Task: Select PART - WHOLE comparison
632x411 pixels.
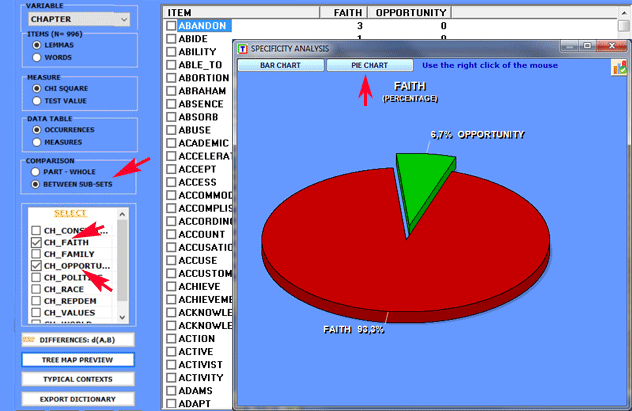Action: click(35, 172)
